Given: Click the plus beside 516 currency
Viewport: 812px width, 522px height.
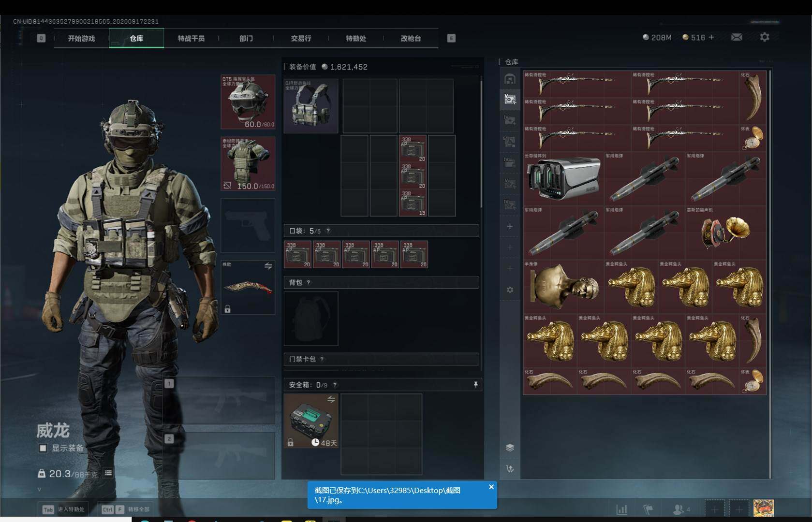Looking at the screenshot, I should click(x=711, y=37).
